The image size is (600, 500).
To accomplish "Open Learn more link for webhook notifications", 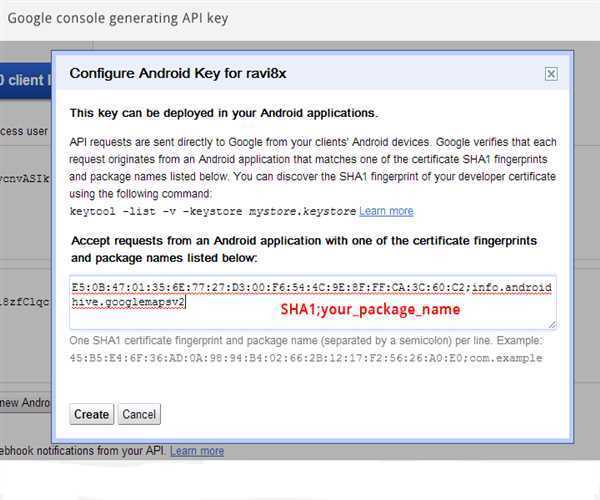I will pos(197,451).
